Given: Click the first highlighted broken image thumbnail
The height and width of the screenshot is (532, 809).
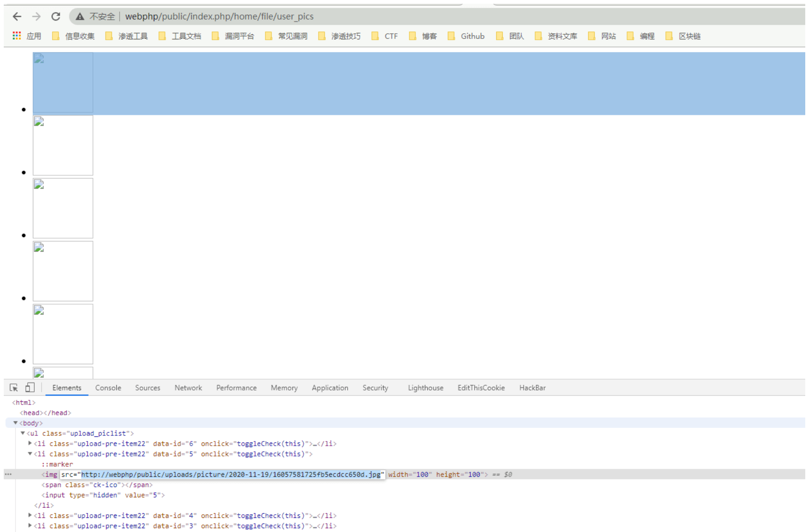Looking at the screenshot, I should 63,82.
